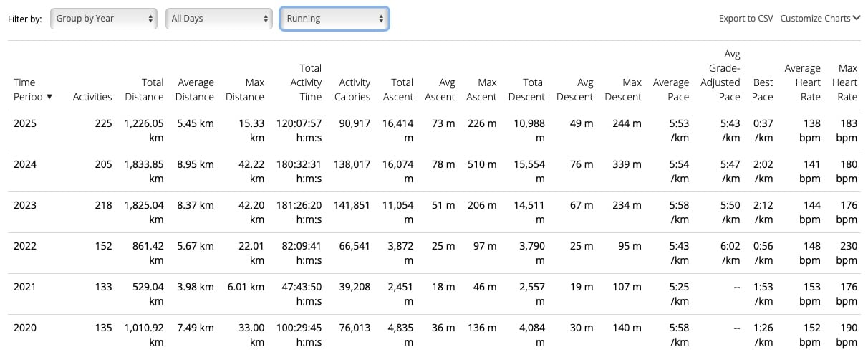Open the All Days filter dropdown

[219, 19]
